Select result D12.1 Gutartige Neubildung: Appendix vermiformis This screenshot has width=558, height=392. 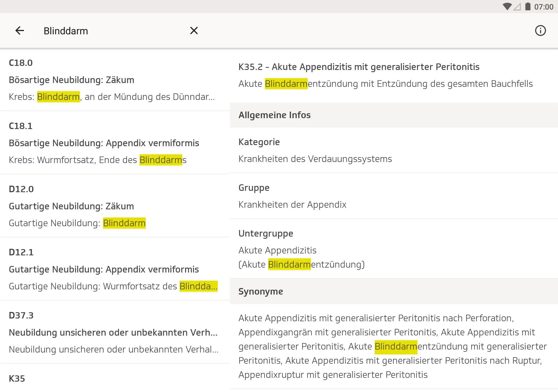tap(115, 269)
